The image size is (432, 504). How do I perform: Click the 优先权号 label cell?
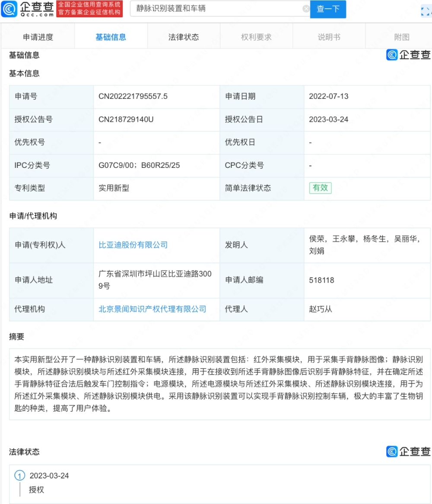pos(51,142)
